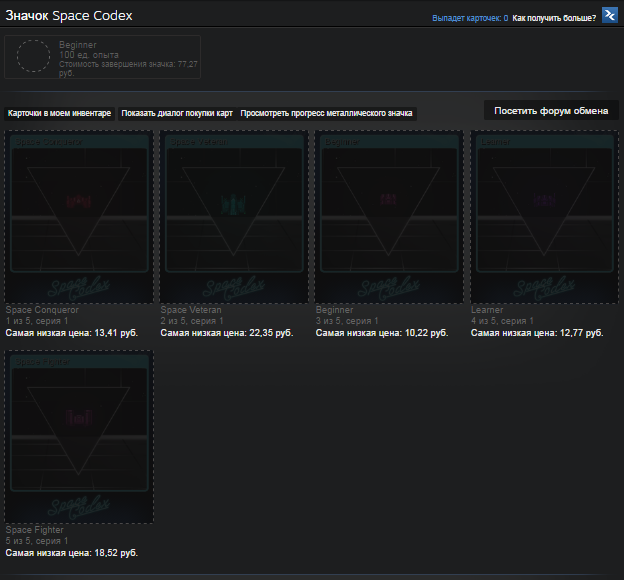The width and height of the screenshot is (624, 580).
Task: Click 'Стоимость завершения значка: 77,27 руб.' text
Action: (x=128, y=68)
